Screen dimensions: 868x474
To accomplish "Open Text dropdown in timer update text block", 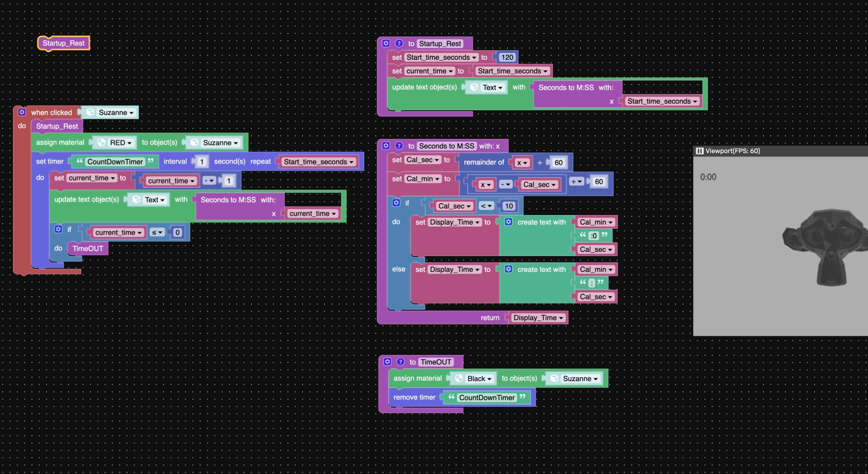I will [x=154, y=200].
